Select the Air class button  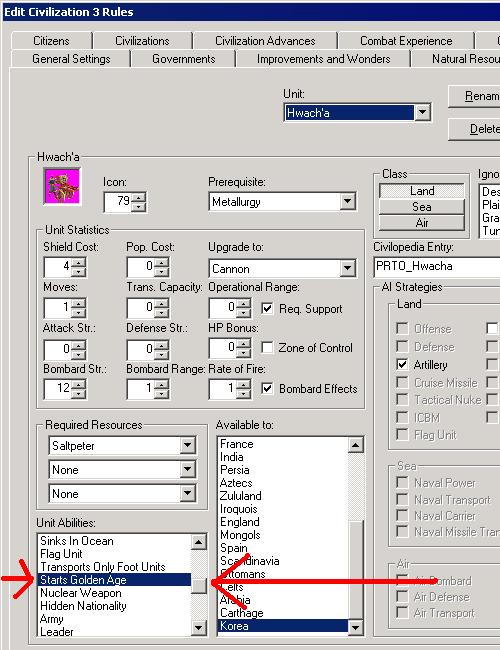(x=422, y=223)
